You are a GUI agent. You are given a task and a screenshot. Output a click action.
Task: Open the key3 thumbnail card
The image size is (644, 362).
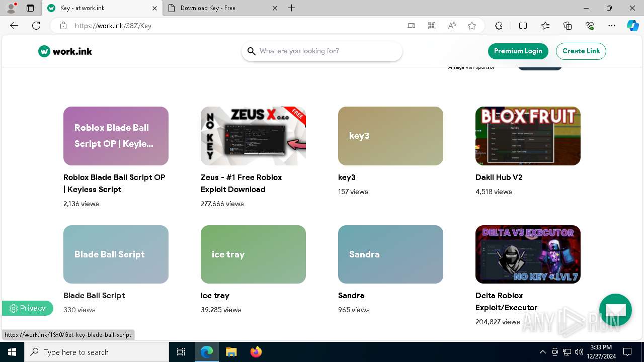390,136
